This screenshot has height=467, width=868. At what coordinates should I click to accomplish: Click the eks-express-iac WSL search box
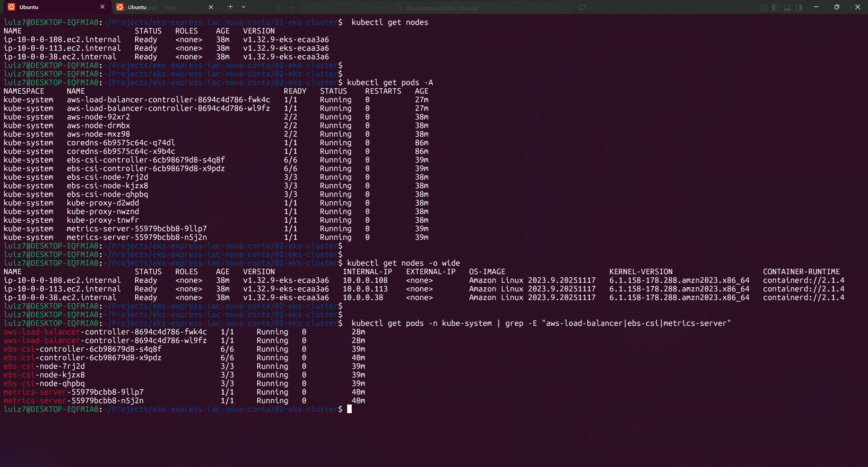437,8
